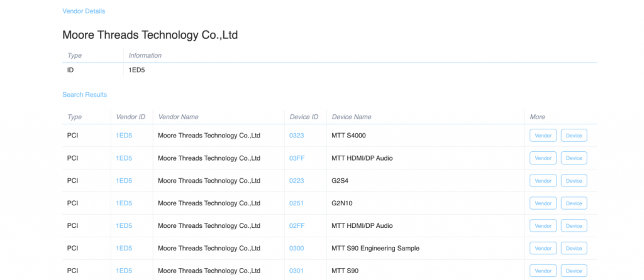Select device name MTT S90 Engineering Sample

375,248
